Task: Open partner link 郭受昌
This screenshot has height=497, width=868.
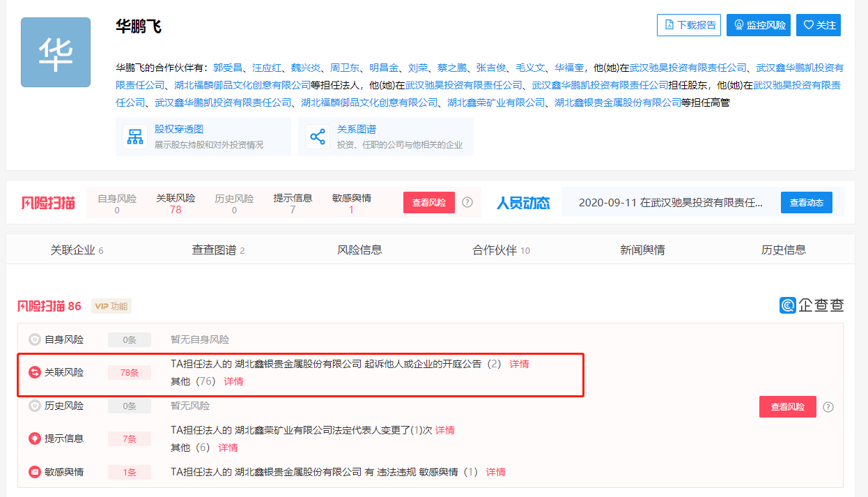Action: [x=227, y=68]
